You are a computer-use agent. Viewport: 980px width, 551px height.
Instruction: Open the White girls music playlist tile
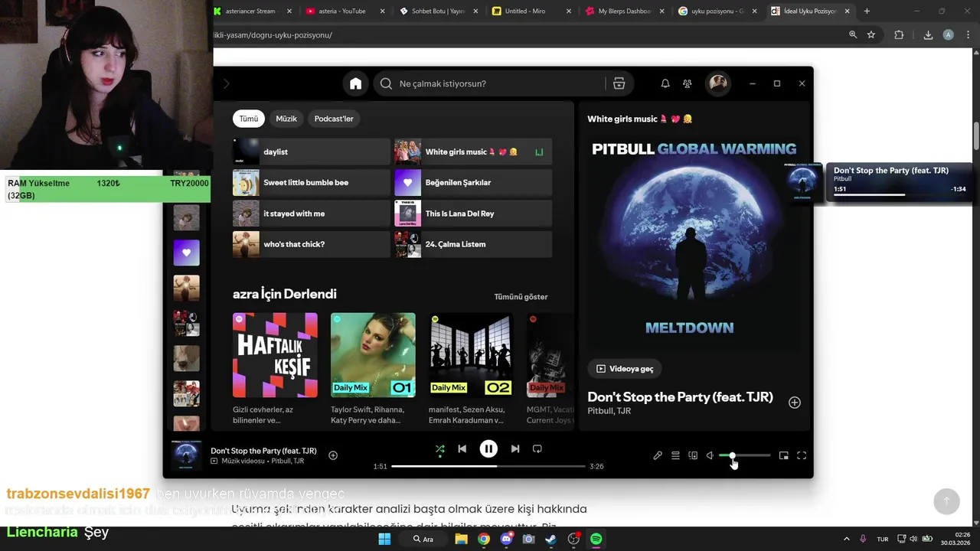tap(473, 152)
